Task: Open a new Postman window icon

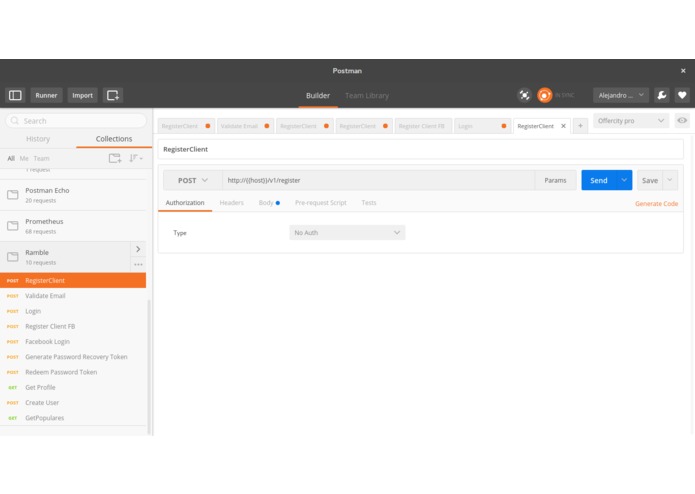Action: [113, 95]
